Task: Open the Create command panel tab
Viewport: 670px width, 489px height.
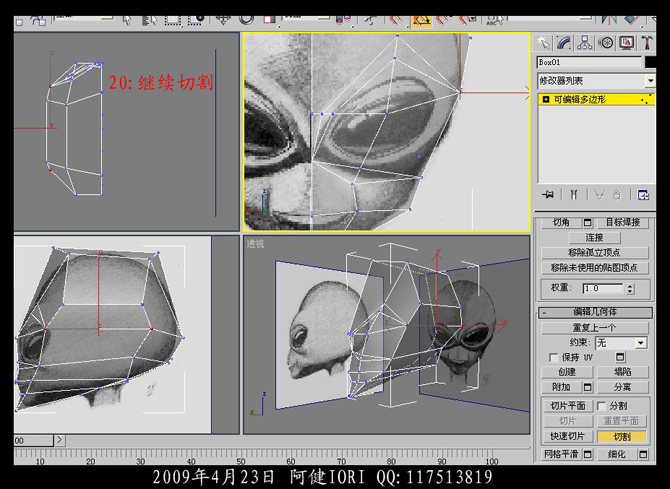Action: 543,42
